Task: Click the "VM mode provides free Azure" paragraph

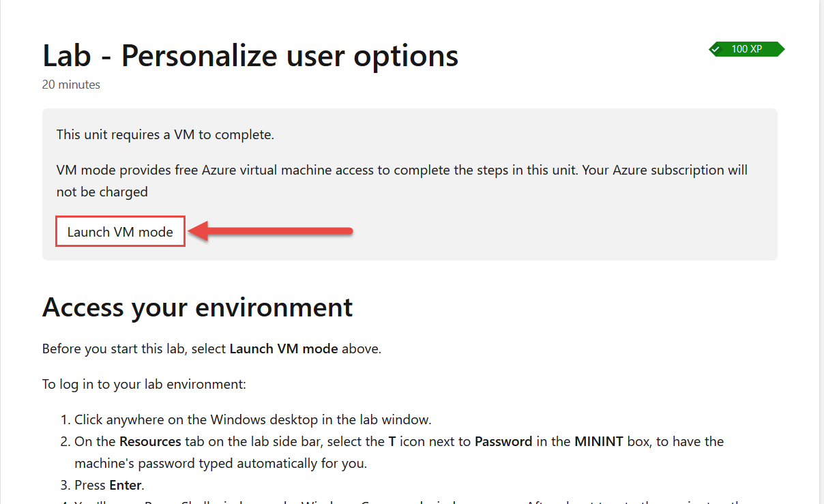Action: click(x=402, y=181)
